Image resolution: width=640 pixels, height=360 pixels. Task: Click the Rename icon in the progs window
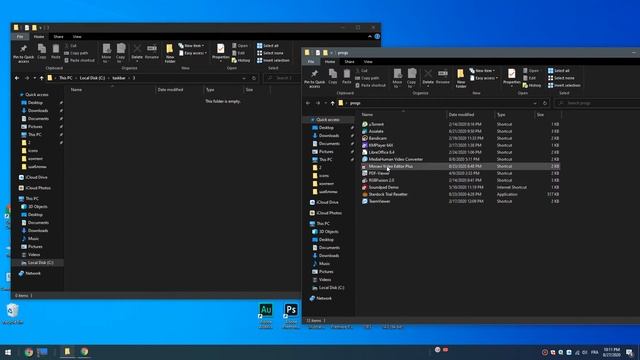[442, 77]
